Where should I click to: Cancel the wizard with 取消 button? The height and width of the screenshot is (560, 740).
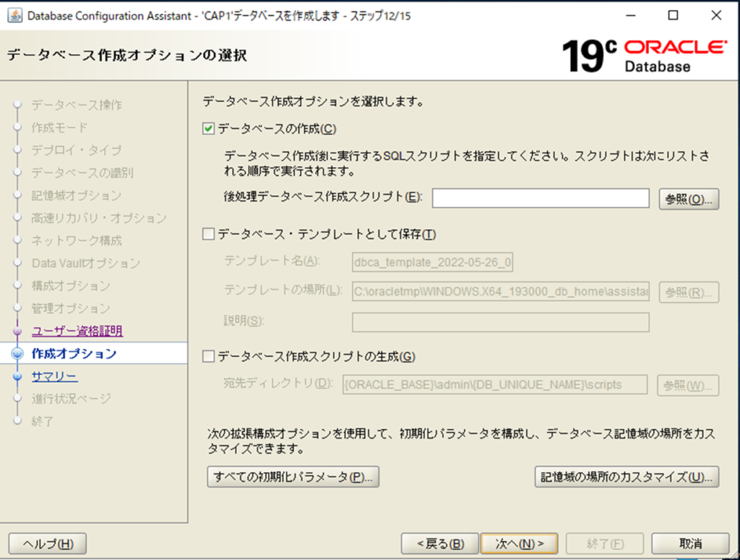[690, 543]
